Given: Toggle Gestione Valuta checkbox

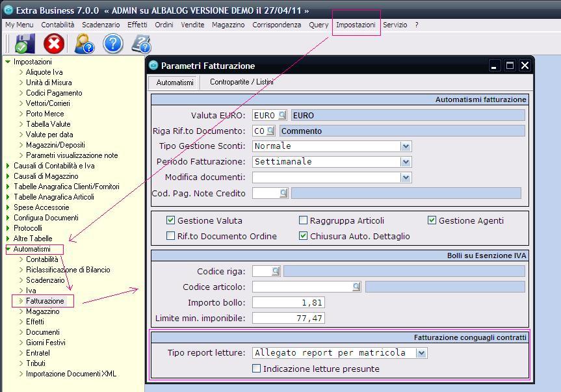Looking at the screenshot, I should pyautogui.click(x=171, y=220).
